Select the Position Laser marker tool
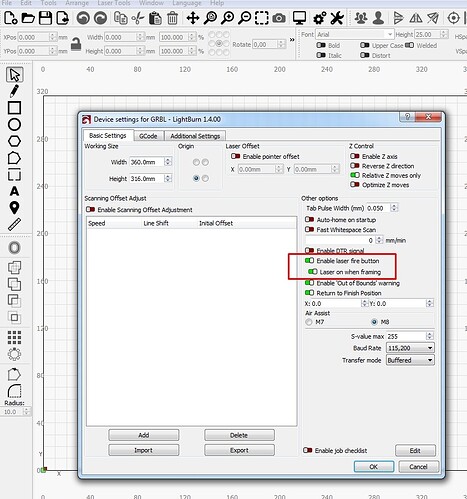The width and height of the screenshot is (467, 499). click(14, 208)
